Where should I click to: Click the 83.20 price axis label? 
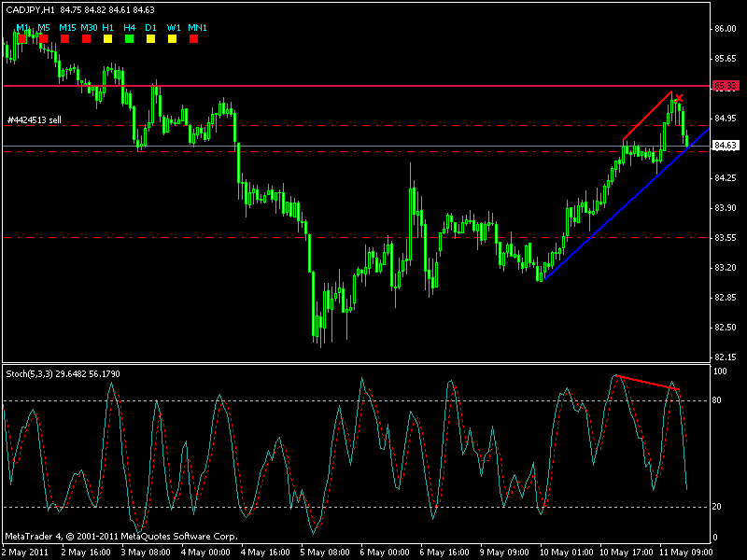tap(726, 268)
